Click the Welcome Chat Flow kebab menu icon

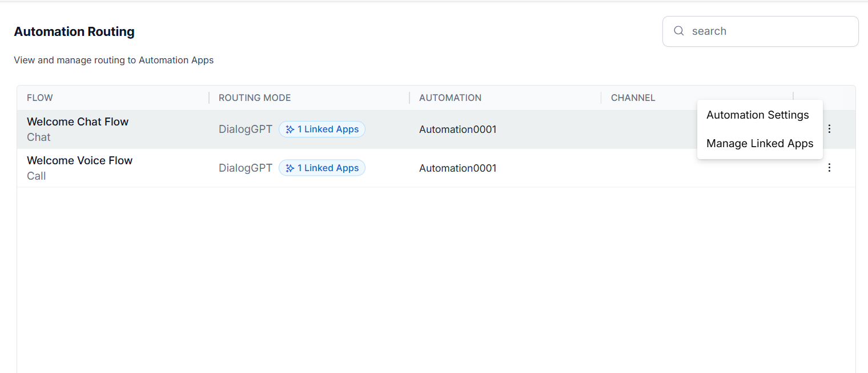click(829, 129)
